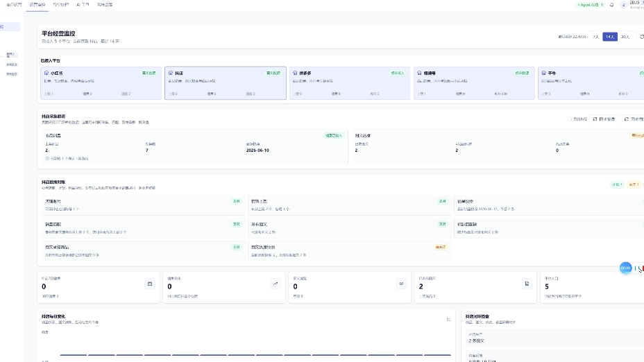Tick the checkbox left of the sync buttons
This screenshot has width=644, height=362.
tap(569, 119)
